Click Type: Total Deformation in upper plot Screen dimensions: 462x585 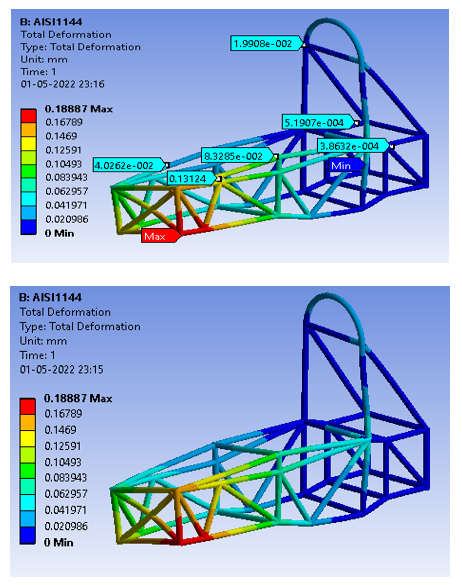pos(81,47)
